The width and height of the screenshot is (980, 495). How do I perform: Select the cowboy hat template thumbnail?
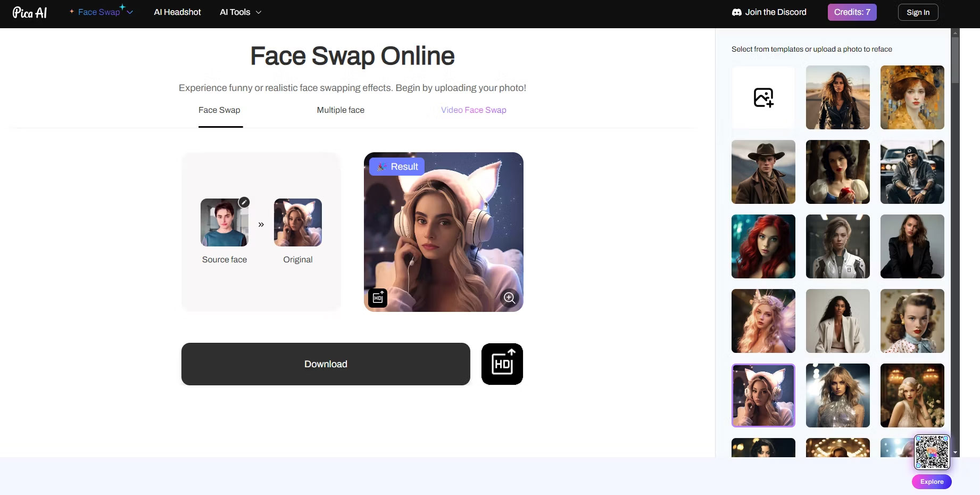763,171
